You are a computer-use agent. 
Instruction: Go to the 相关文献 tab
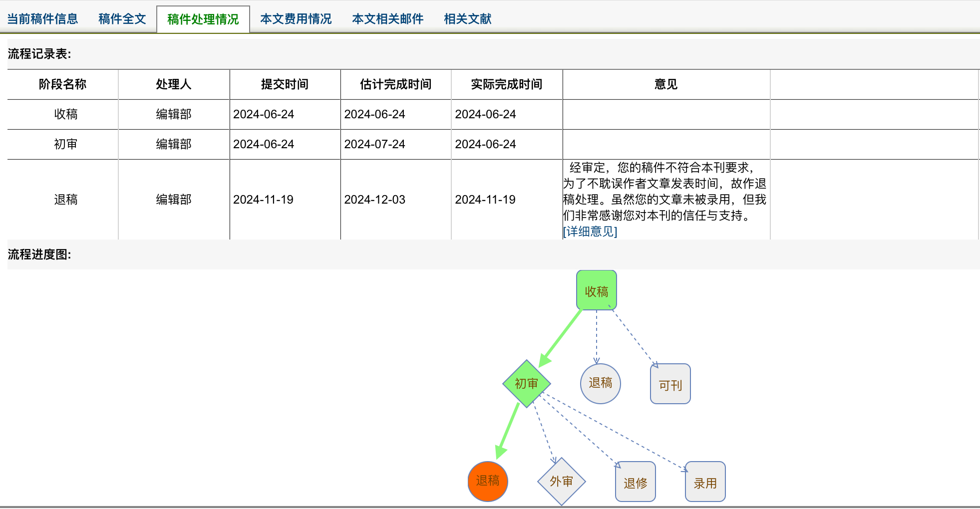point(468,19)
